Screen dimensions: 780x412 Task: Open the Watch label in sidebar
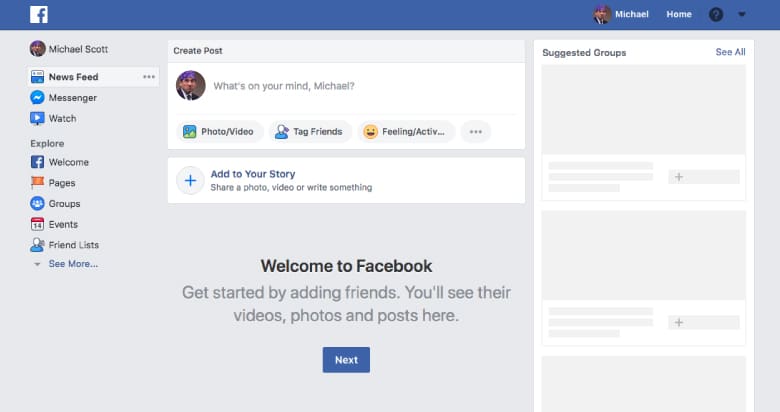tap(62, 118)
